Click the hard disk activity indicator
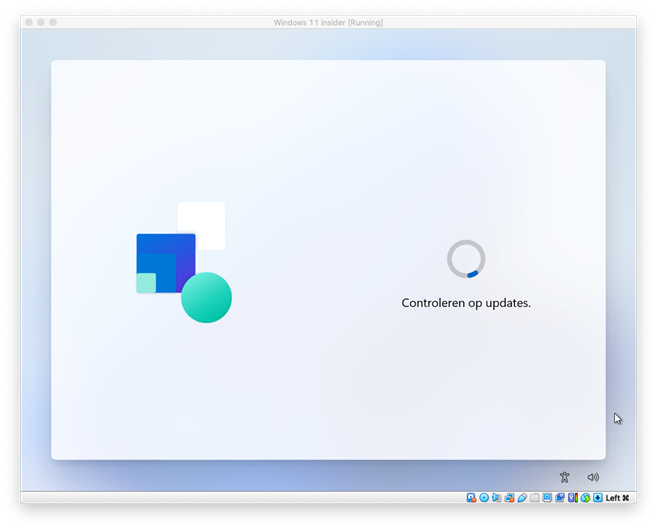Viewport: 657px width, 529px height. coord(471,498)
